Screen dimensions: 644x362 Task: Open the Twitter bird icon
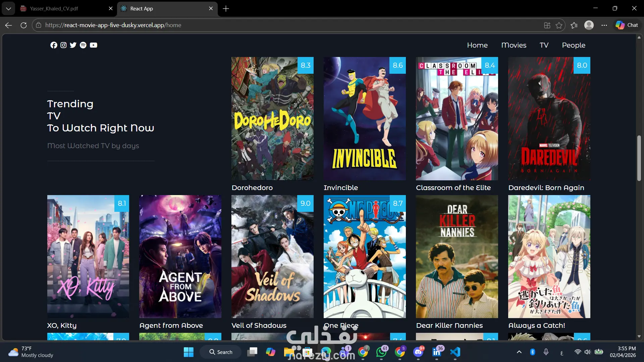pos(73,45)
